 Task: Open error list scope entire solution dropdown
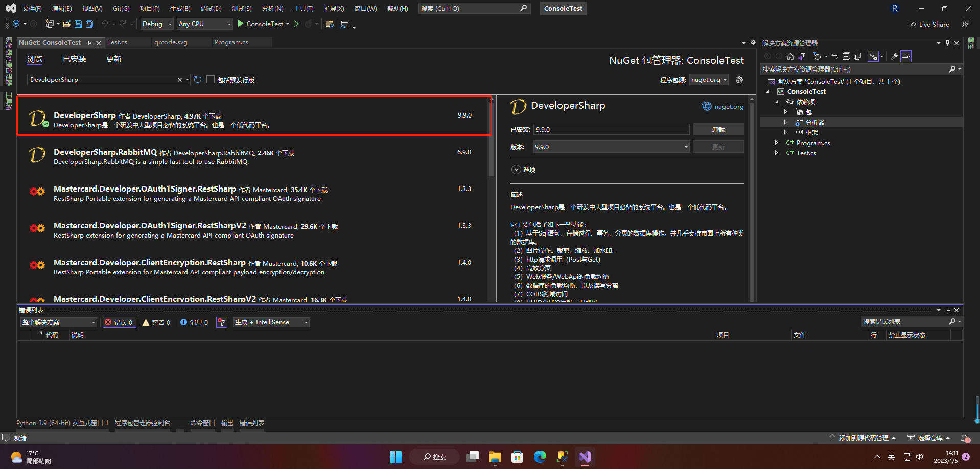coord(58,322)
